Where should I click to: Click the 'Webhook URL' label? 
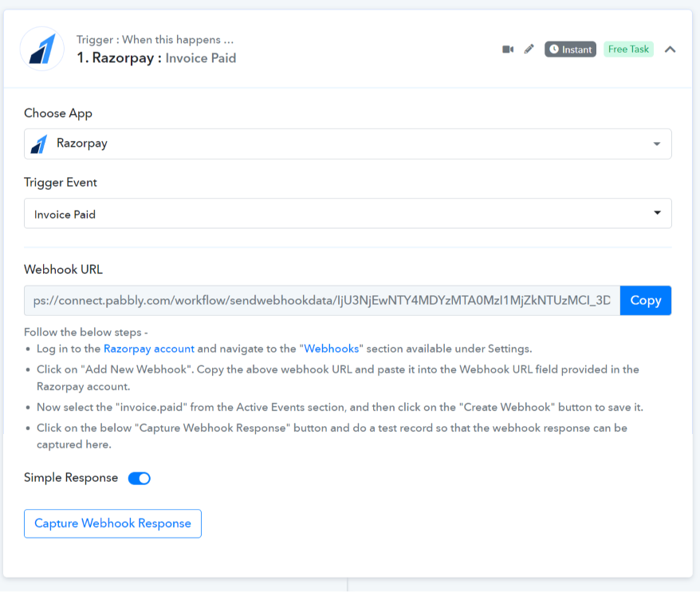64,270
